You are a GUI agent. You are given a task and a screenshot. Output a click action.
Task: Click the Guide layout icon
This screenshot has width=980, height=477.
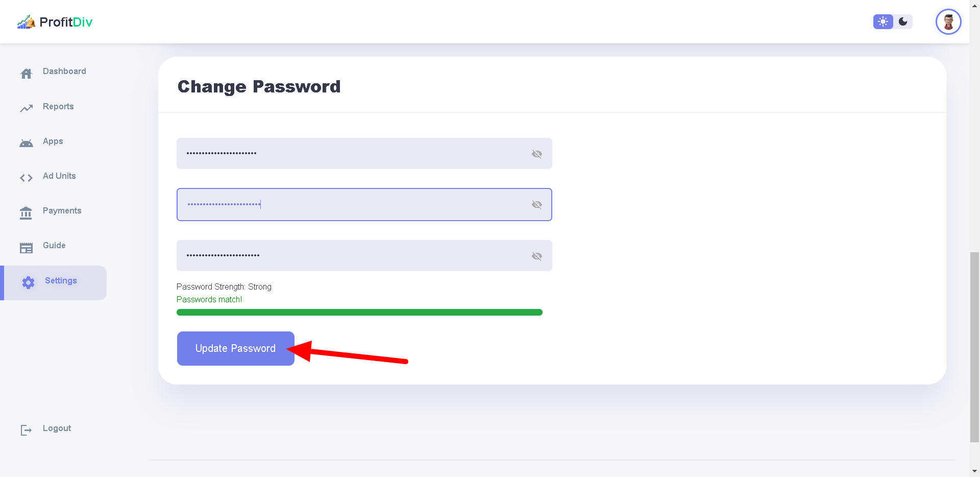click(x=26, y=248)
